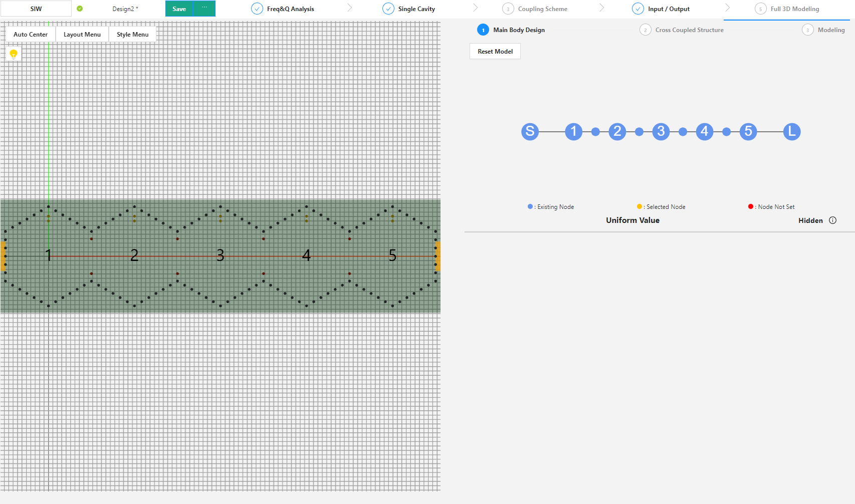Select resonator node 5 in topology

tap(748, 132)
